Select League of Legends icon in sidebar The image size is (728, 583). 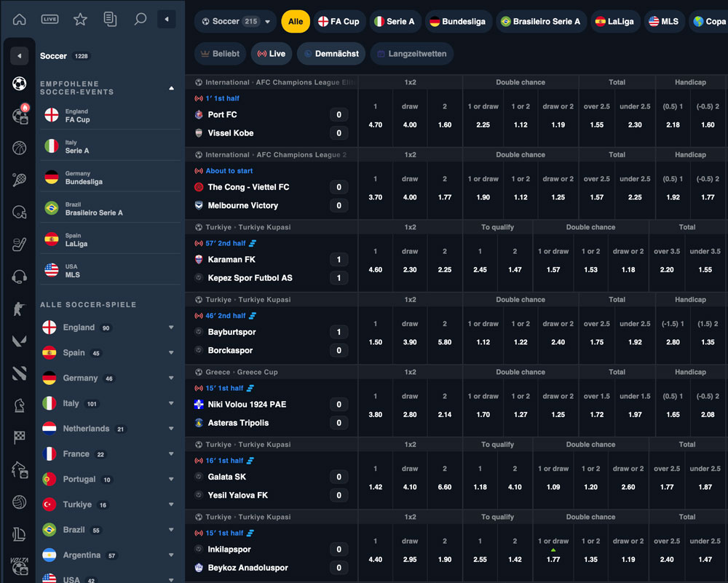19,534
